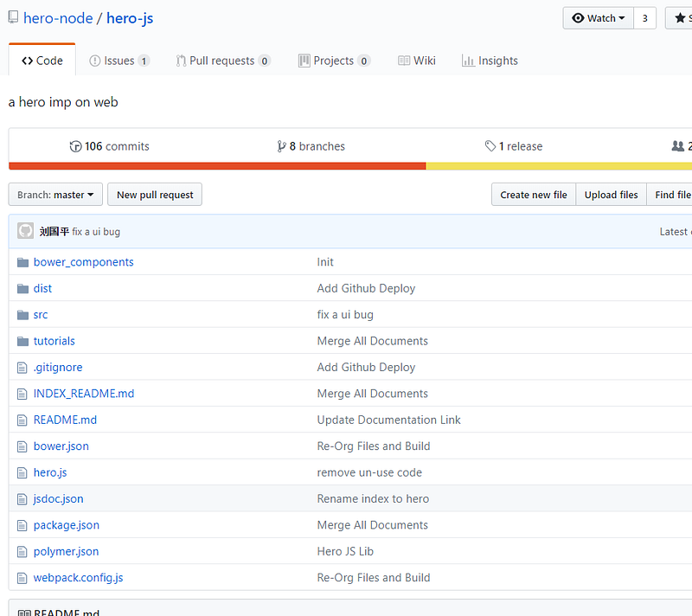Click the file icon beside package.json
The image size is (692, 616).
(x=22, y=525)
